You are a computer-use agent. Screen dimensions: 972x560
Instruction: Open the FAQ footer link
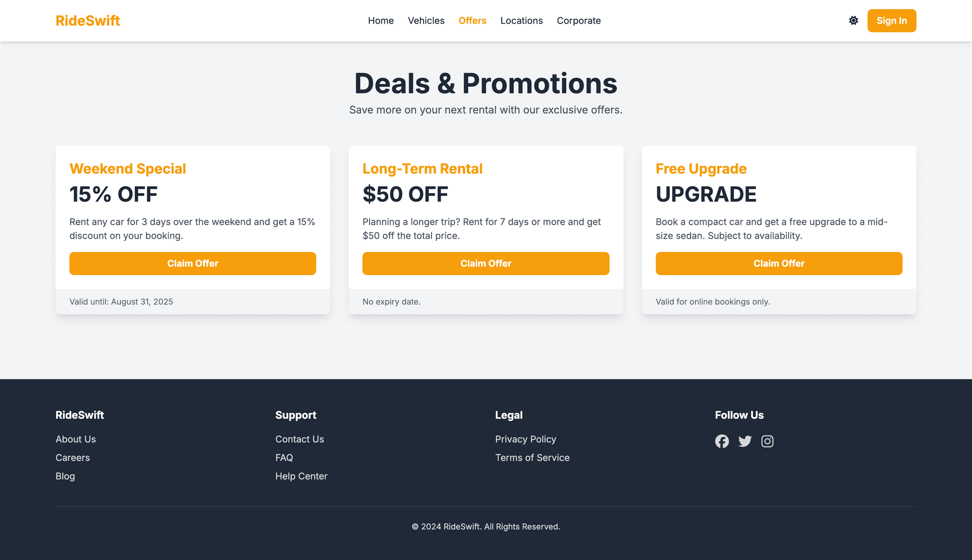284,458
